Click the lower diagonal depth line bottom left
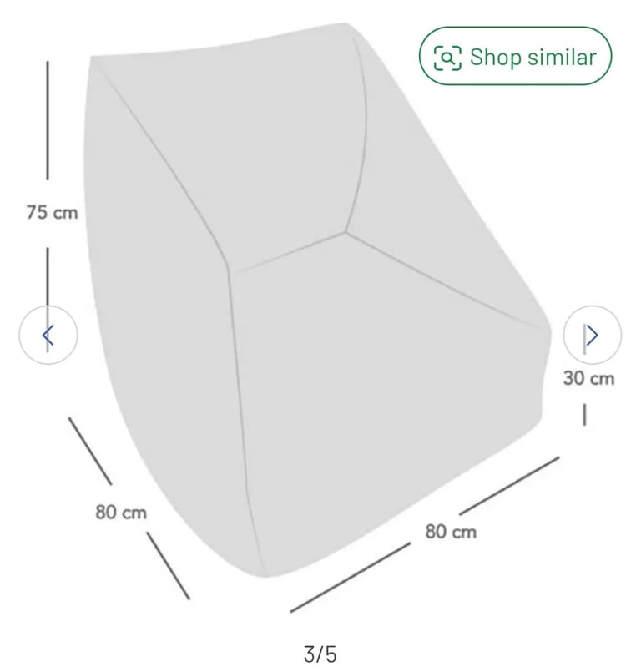The height and width of the screenshot is (672, 641). [x=169, y=566]
